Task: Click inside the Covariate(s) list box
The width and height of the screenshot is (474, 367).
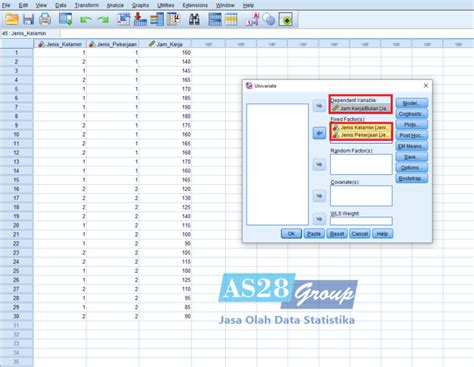Action: [361, 196]
